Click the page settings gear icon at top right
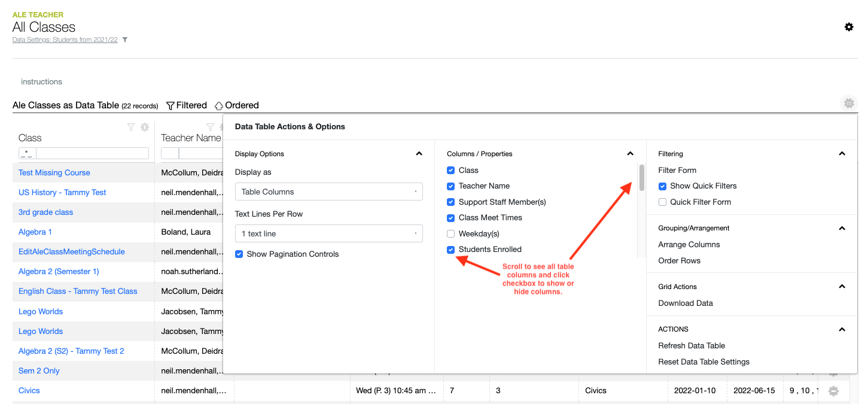Image resolution: width=868 pixels, height=404 pixels. click(x=848, y=27)
